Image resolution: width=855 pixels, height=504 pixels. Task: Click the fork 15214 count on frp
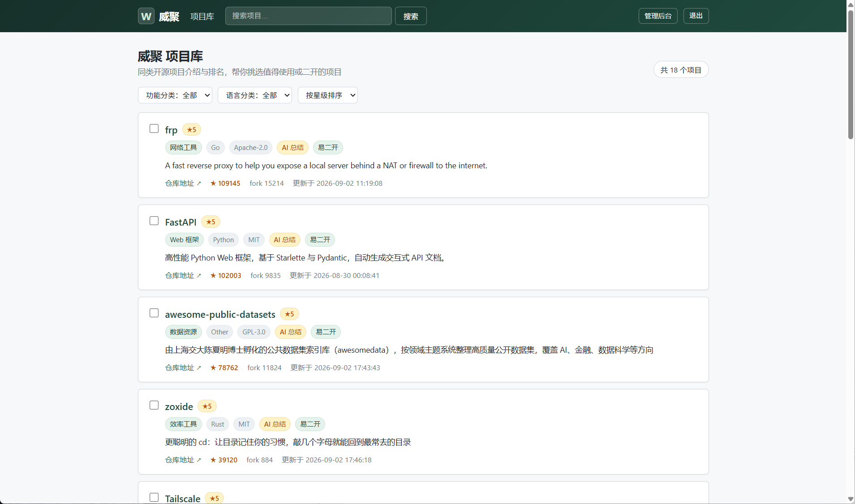[x=266, y=184]
